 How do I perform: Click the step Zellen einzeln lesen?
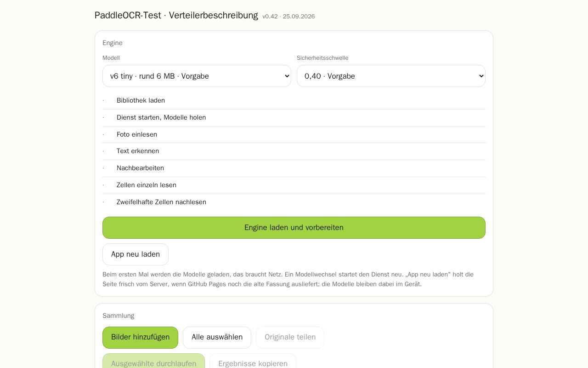point(294,185)
